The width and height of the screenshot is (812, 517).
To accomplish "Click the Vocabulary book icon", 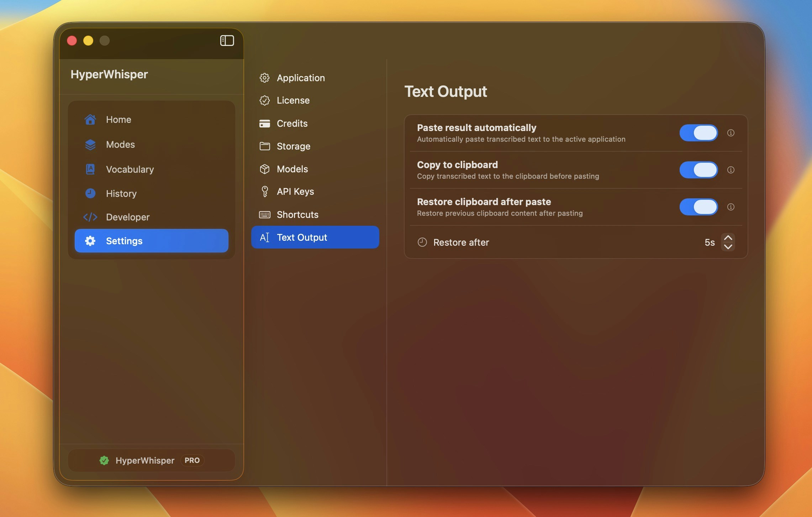I will [x=90, y=169].
